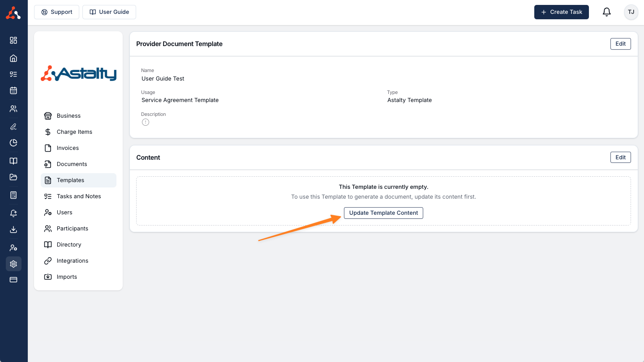Screen dimensions: 644x362
Task: Click the 'Astalty Template' type value
Action: click(x=409, y=100)
